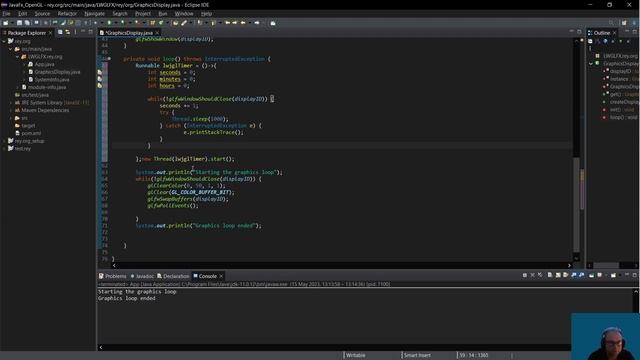Click the Save All toolbar icon
The height and width of the screenshot is (360, 640).
coord(27,23)
